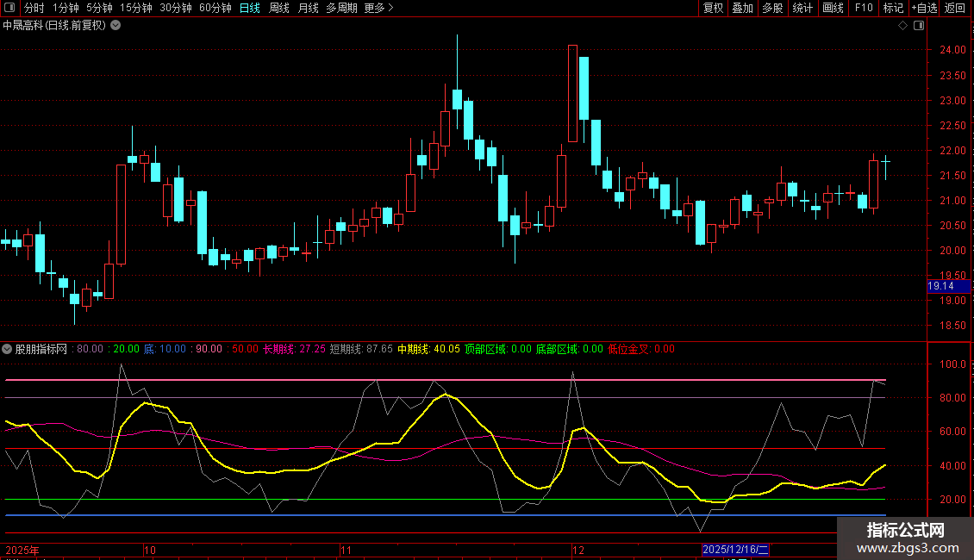Select the 60分钟 period tab
The image size is (974, 560).
[215, 8]
